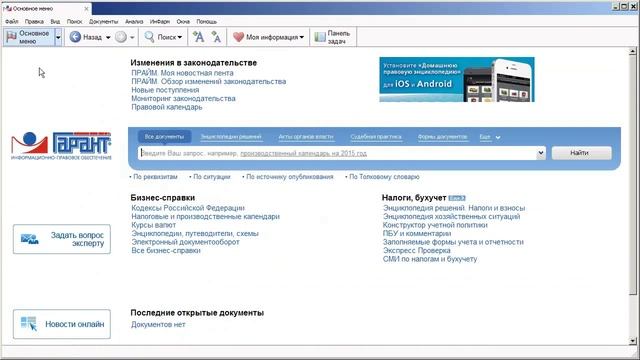Open the search query history dropdown arrow

(x=540, y=153)
